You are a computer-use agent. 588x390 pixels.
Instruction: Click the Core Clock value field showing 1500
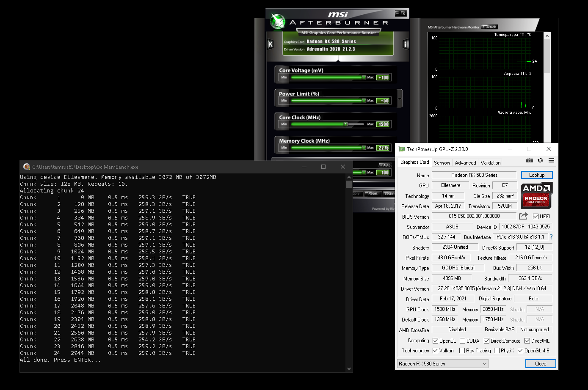(x=384, y=124)
